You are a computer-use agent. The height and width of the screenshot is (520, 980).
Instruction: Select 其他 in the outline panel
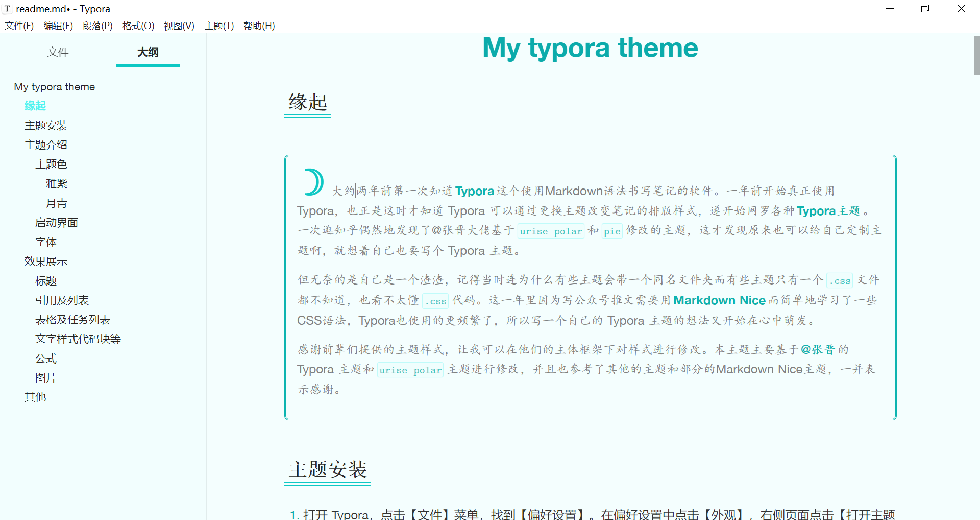35,397
